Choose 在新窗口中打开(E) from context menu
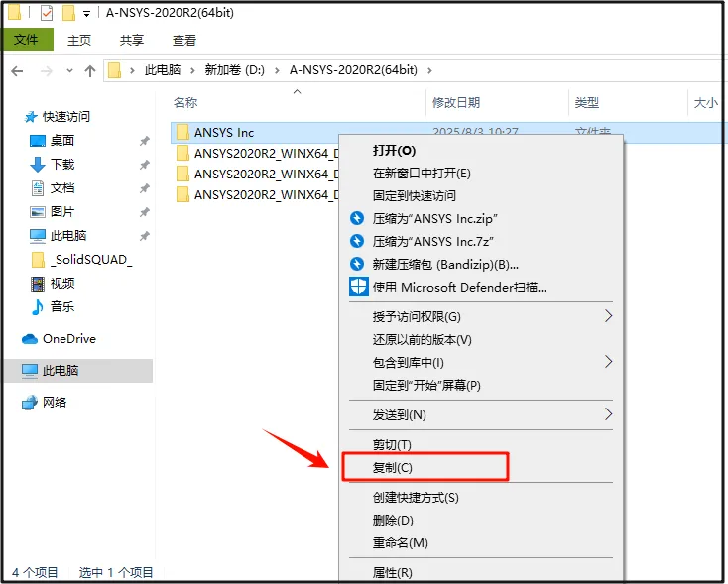The height and width of the screenshot is (584, 728). coord(481,174)
